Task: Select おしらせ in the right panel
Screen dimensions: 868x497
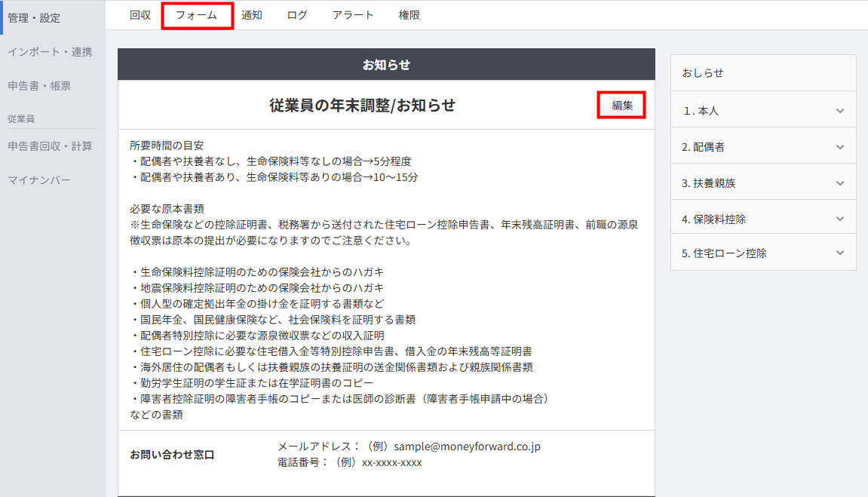Action: coord(703,73)
